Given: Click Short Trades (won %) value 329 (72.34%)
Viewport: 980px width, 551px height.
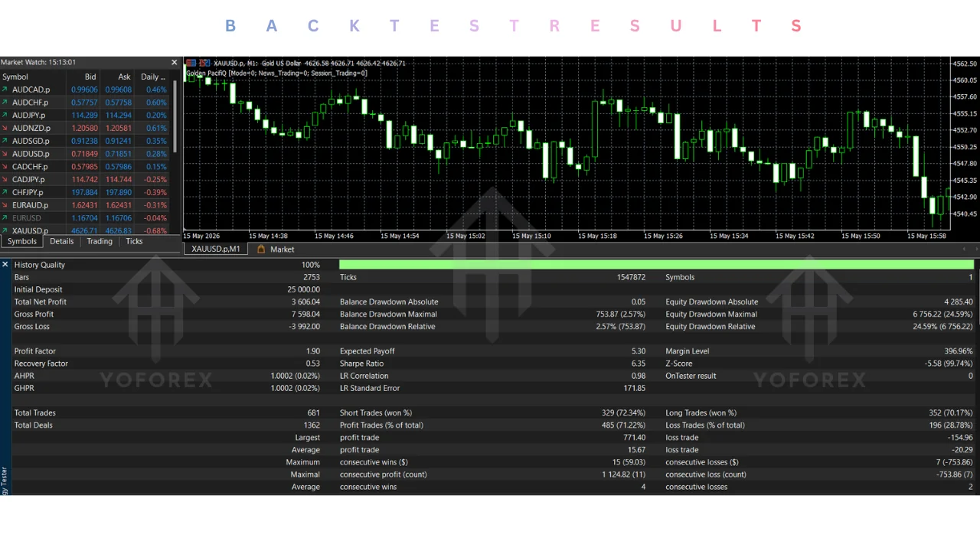Looking at the screenshot, I should [x=623, y=412].
